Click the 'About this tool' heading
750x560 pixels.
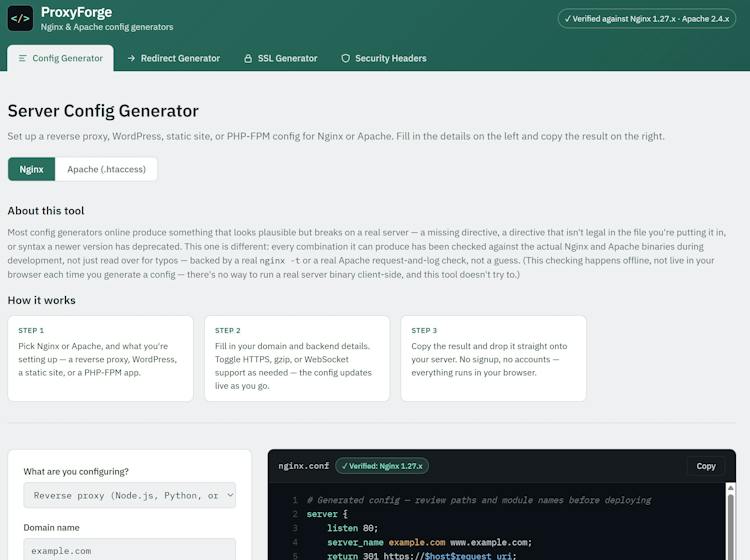coord(46,211)
